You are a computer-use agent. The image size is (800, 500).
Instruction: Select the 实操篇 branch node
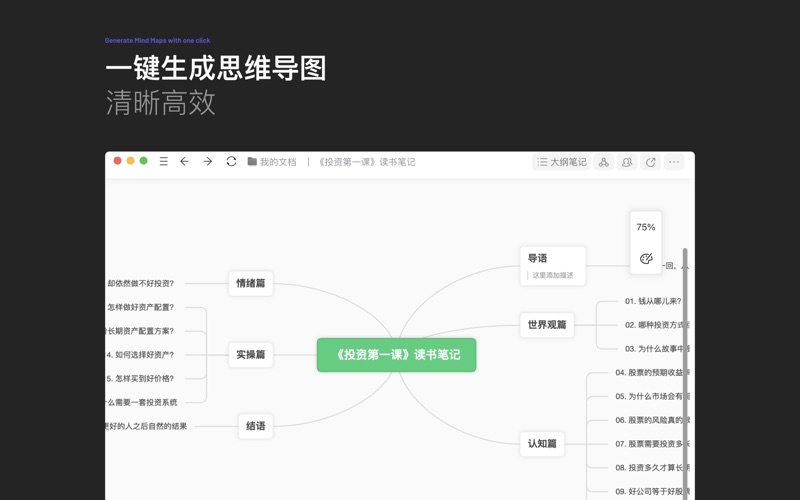click(251, 355)
